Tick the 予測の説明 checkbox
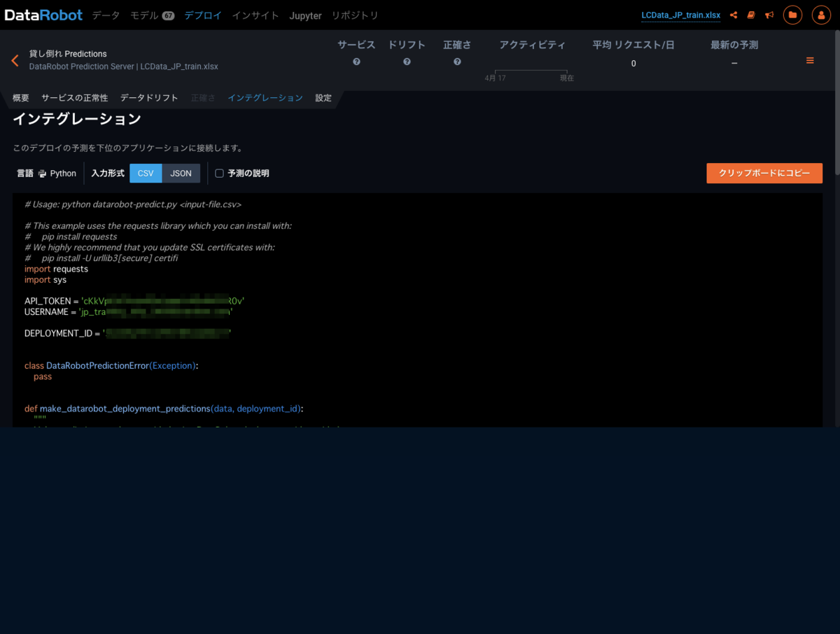This screenshot has width=840, height=634. point(219,174)
